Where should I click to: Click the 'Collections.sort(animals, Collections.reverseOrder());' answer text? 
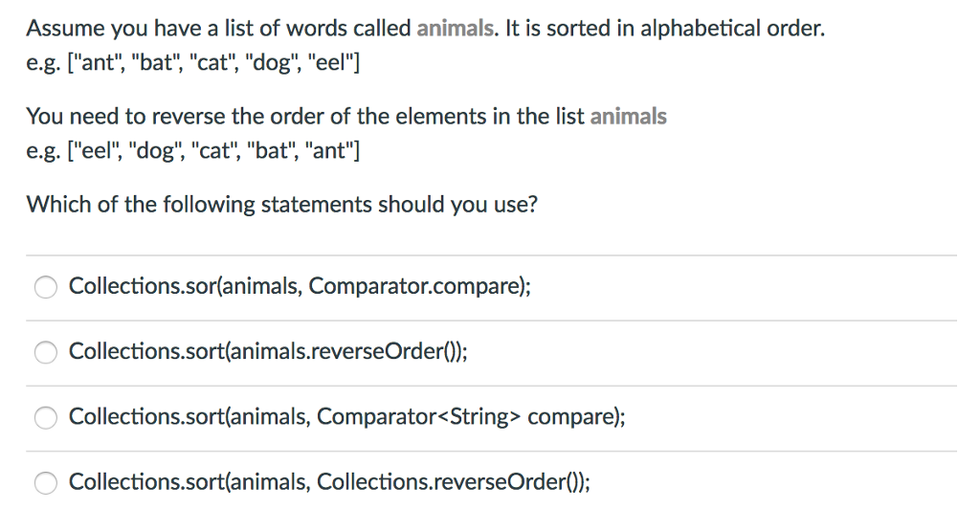pos(329,482)
